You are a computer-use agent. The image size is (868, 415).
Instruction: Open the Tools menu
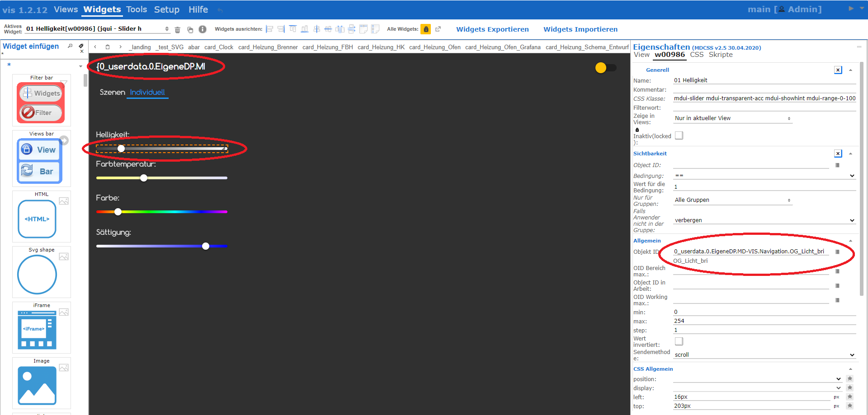pyautogui.click(x=137, y=9)
